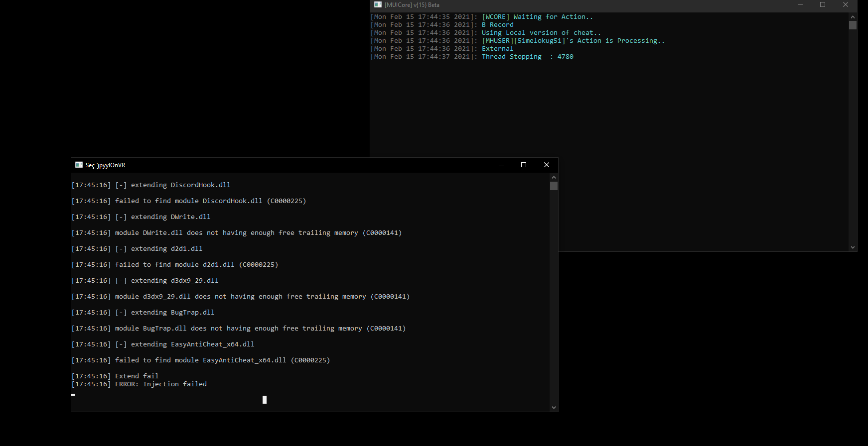Click 'Using Local version of cheat..' line
Viewport: 868px width, 446px height.
tap(485, 33)
